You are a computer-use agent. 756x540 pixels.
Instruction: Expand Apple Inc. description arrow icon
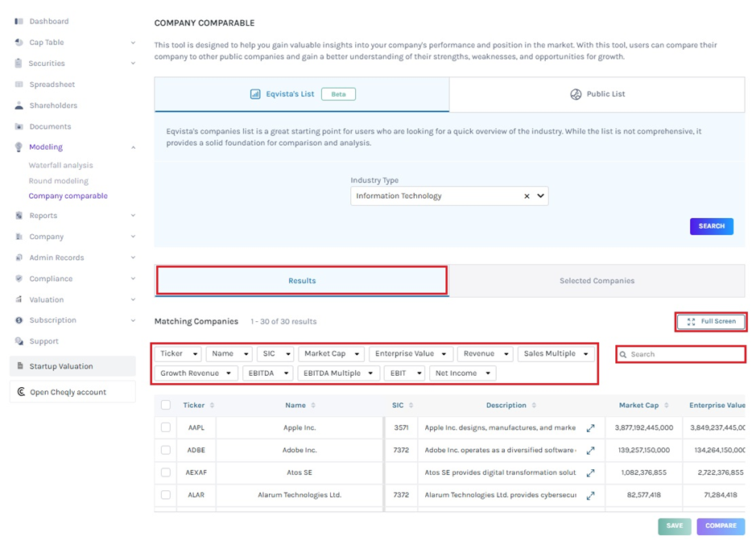(x=590, y=428)
